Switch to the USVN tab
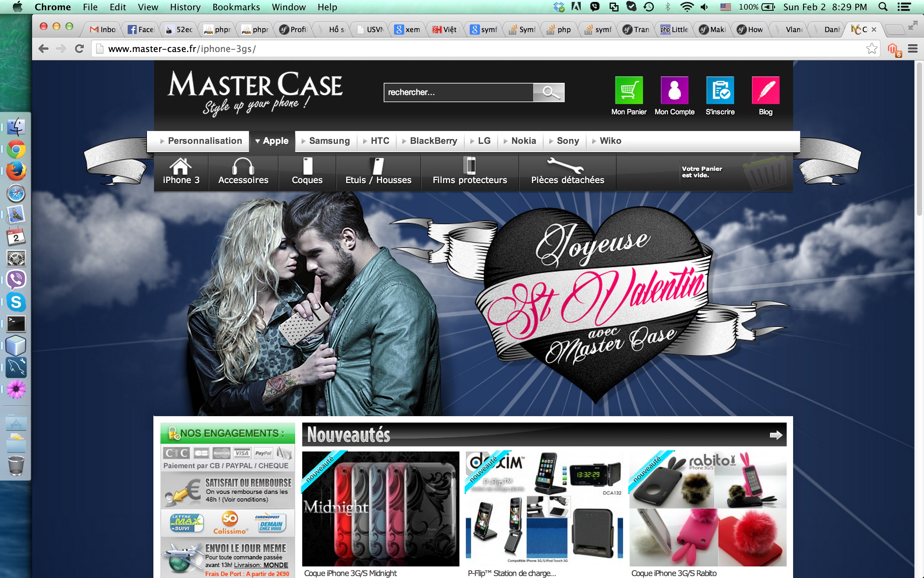The image size is (924, 578). pos(370,30)
